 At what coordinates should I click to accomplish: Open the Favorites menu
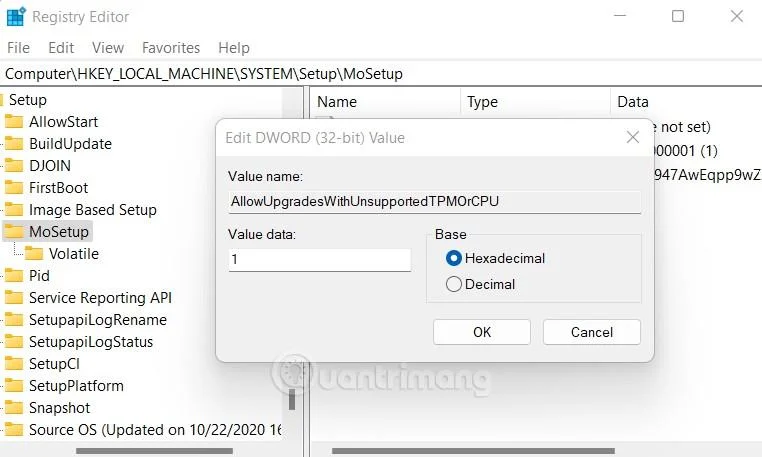(x=171, y=48)
